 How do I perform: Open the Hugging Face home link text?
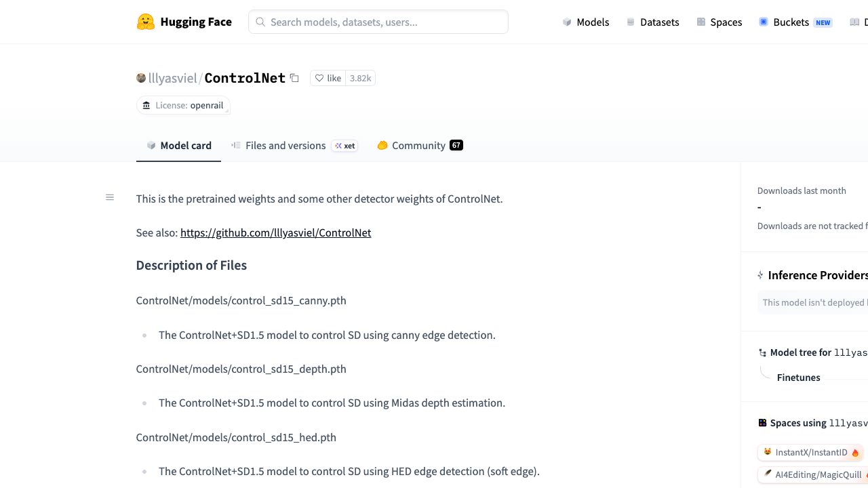(196, 22)
